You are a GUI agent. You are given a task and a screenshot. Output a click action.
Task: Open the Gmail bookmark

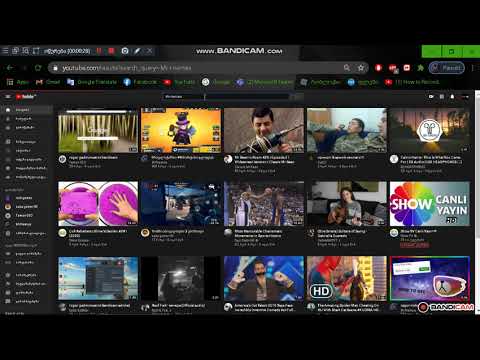click(x=48, y=82)
